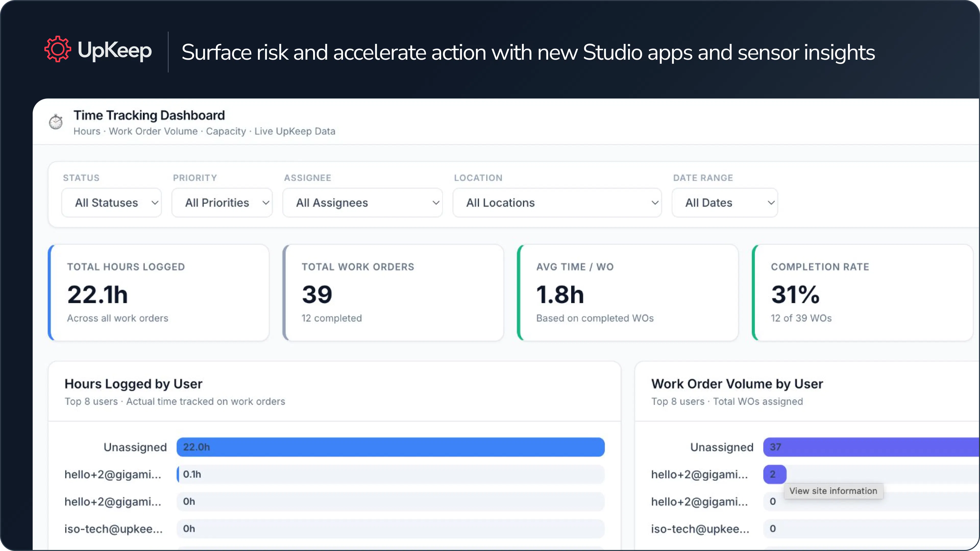Click the hello+2@gigami... label in Hours chart
Viewport: 980px width, 551px height.
[113, 474]
